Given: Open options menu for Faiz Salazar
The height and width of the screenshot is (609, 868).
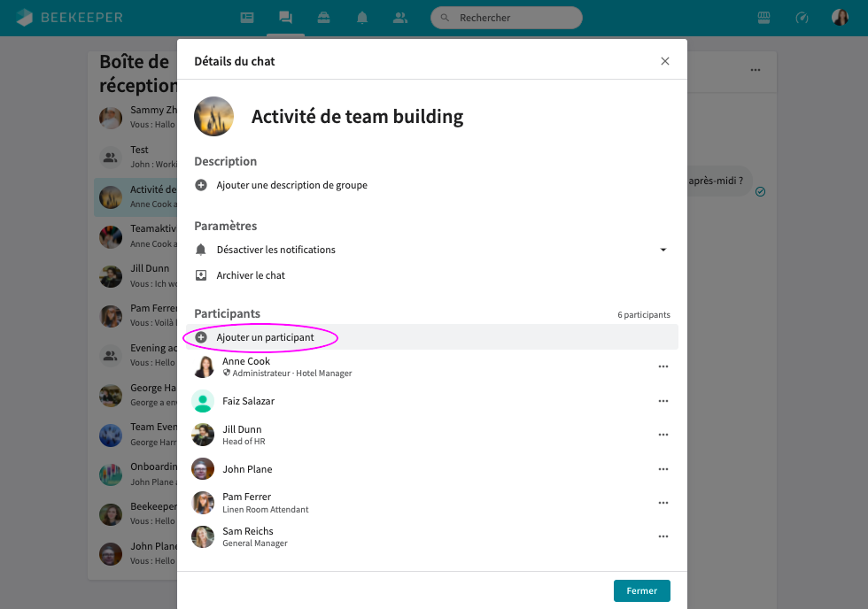Looking at the screenshot, I should click(663, 401).
